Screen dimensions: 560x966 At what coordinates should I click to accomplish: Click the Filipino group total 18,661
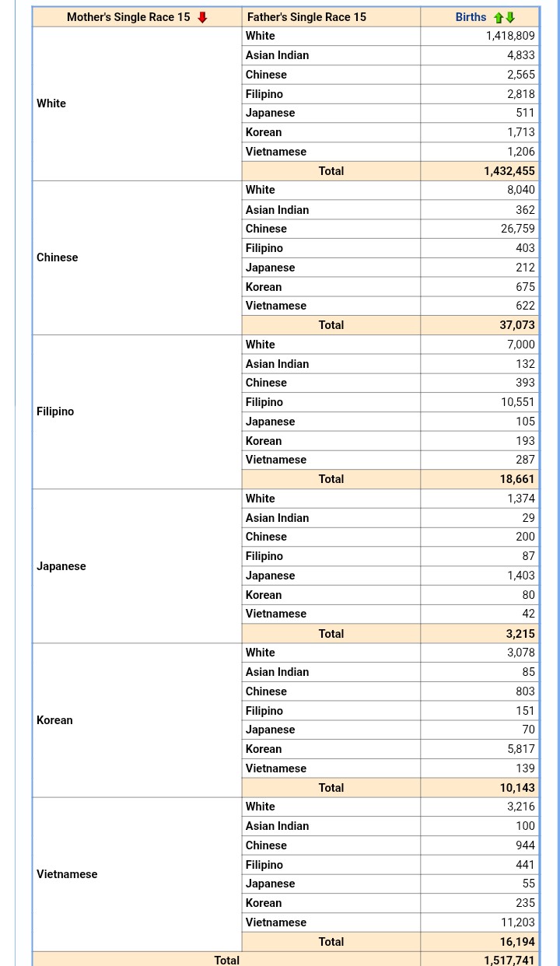(517, 479)
